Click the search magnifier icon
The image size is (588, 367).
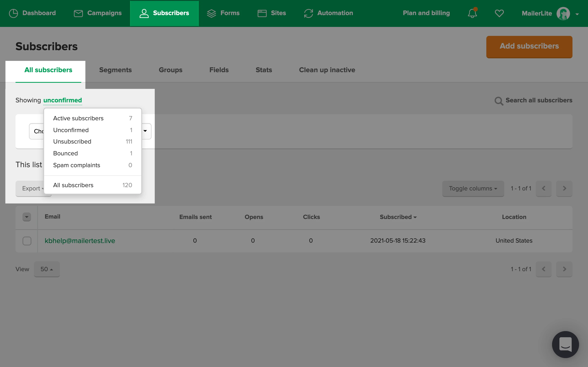pos(499,101)
